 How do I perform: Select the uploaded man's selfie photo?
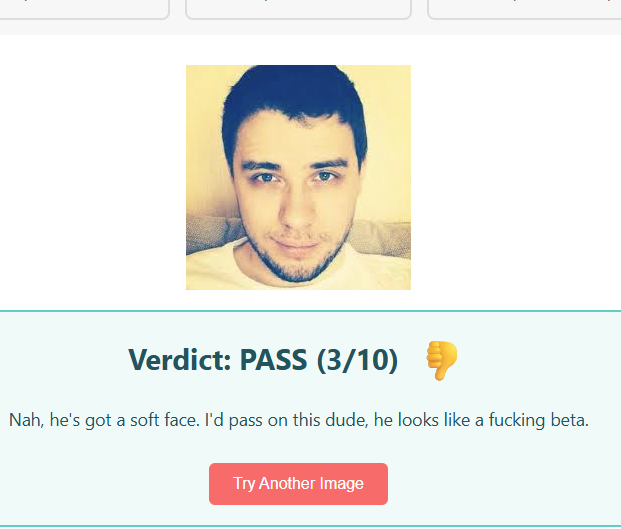click(298, 177)
